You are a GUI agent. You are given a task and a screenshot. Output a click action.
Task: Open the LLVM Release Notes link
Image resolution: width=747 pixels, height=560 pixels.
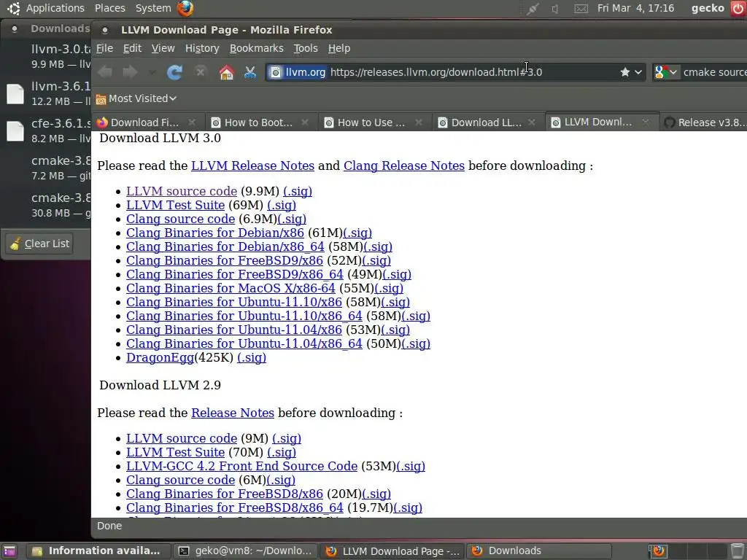click(252, 166)
